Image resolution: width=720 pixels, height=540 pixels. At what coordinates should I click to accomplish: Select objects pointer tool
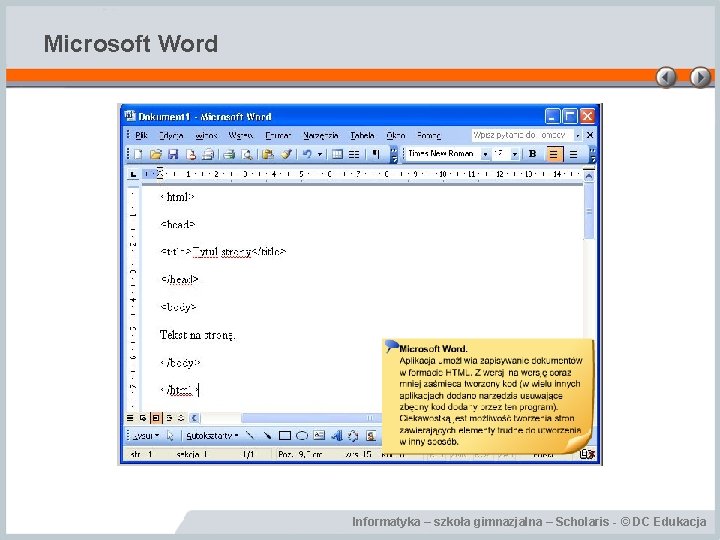[170, 435]
